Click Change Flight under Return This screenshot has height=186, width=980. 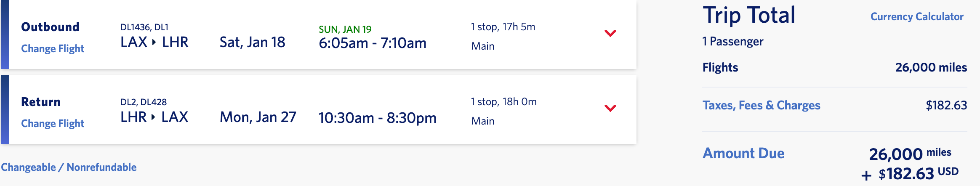point(53,124)
